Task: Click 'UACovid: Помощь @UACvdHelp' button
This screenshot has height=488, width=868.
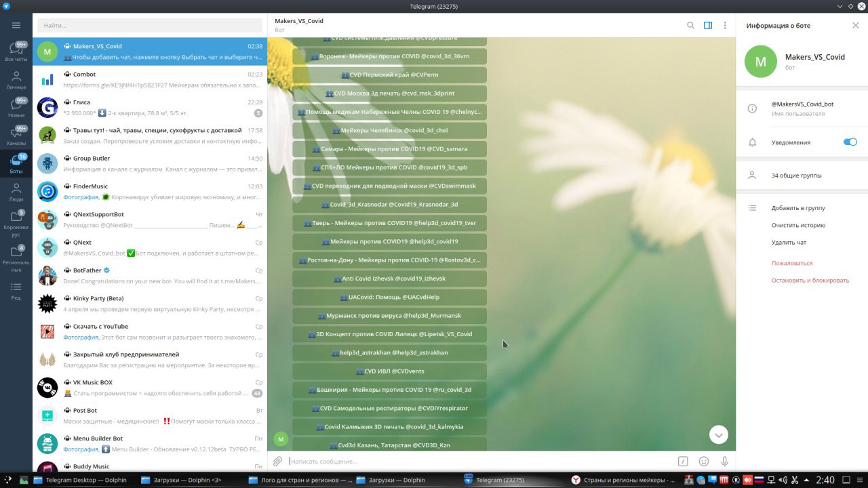Action: [389, 297]
